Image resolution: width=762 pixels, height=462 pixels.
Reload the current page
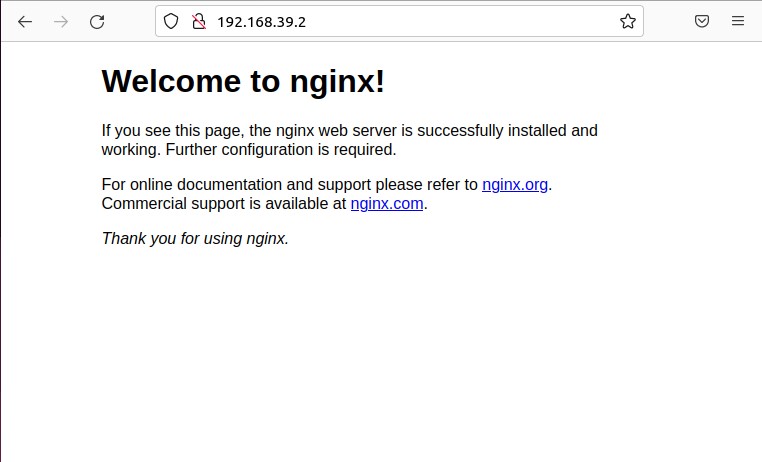click(97, 21)
